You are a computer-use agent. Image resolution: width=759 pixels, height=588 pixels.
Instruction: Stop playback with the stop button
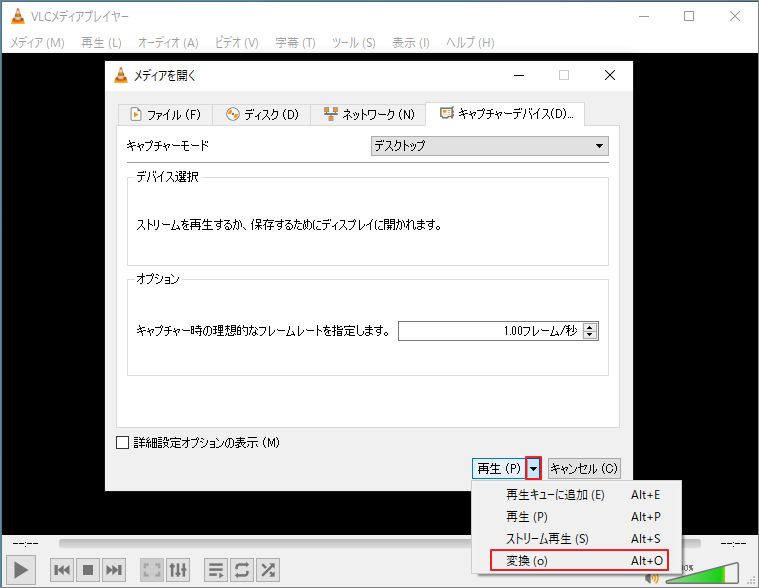[x=88, y=570]
